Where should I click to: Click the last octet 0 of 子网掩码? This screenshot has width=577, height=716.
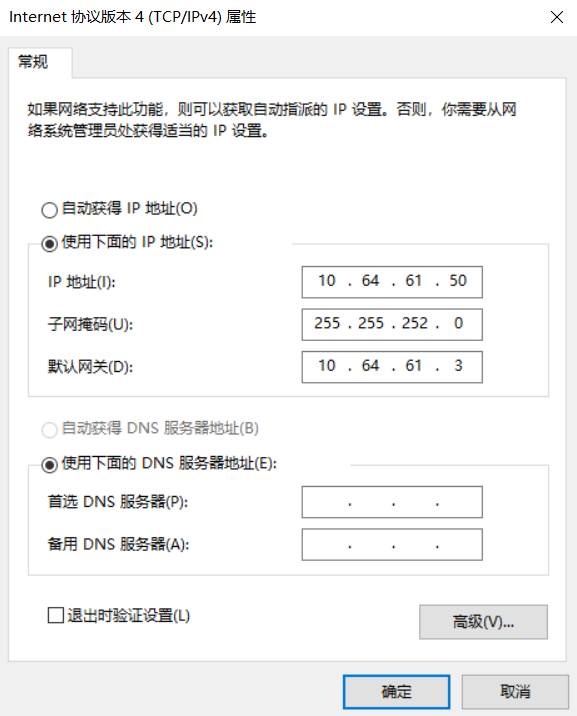[x=458, y=323]
